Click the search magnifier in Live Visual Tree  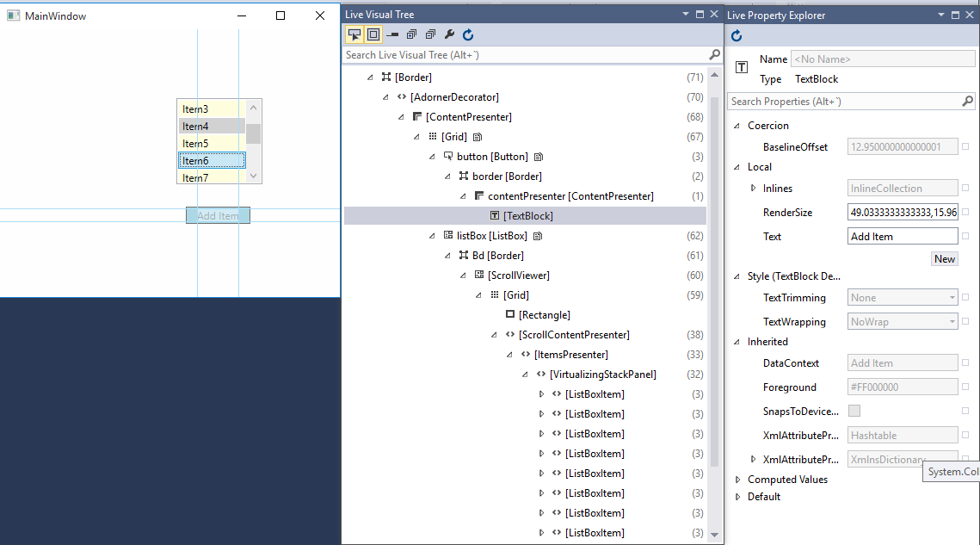coord(714,53)
